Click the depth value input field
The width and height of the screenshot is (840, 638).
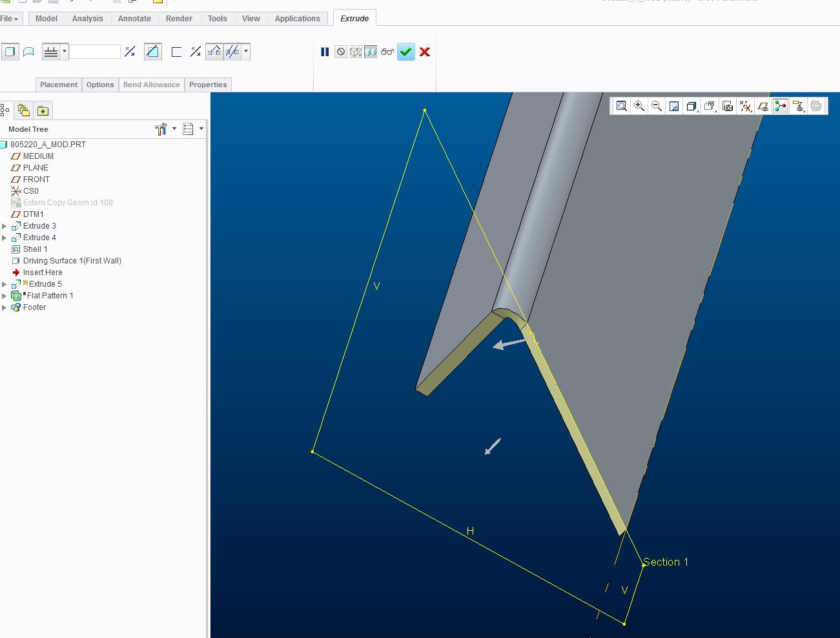(95, 52)
